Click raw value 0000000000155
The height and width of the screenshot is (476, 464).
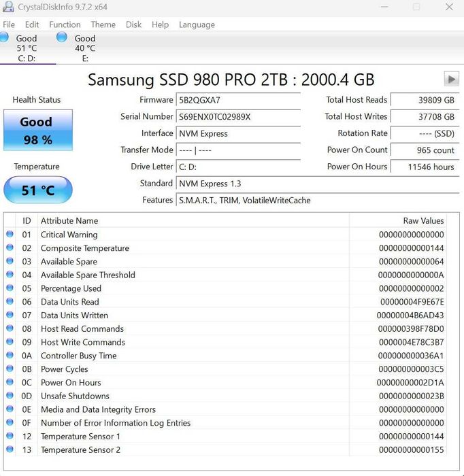click(411, 450)
